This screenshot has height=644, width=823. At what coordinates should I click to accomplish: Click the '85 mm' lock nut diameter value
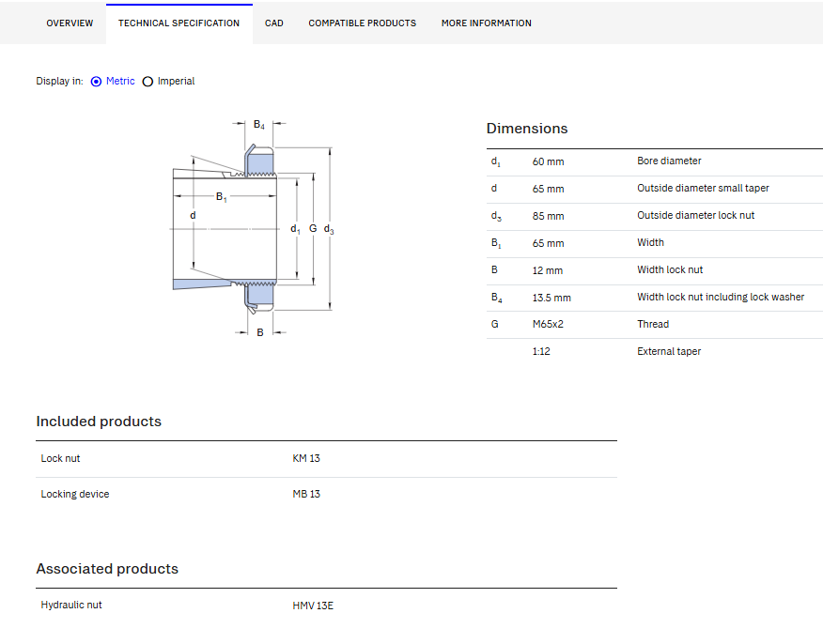(x=548, y=216)
